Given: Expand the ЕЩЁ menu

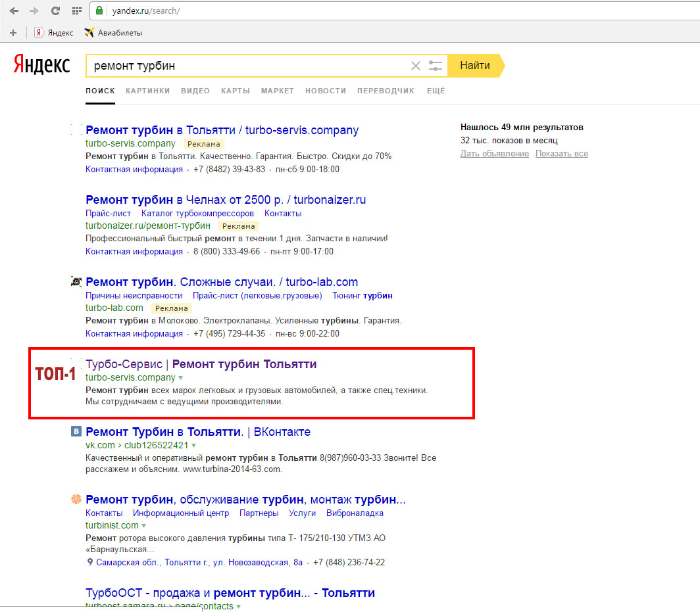Looking at the screenshot, I should pos(436,91).
